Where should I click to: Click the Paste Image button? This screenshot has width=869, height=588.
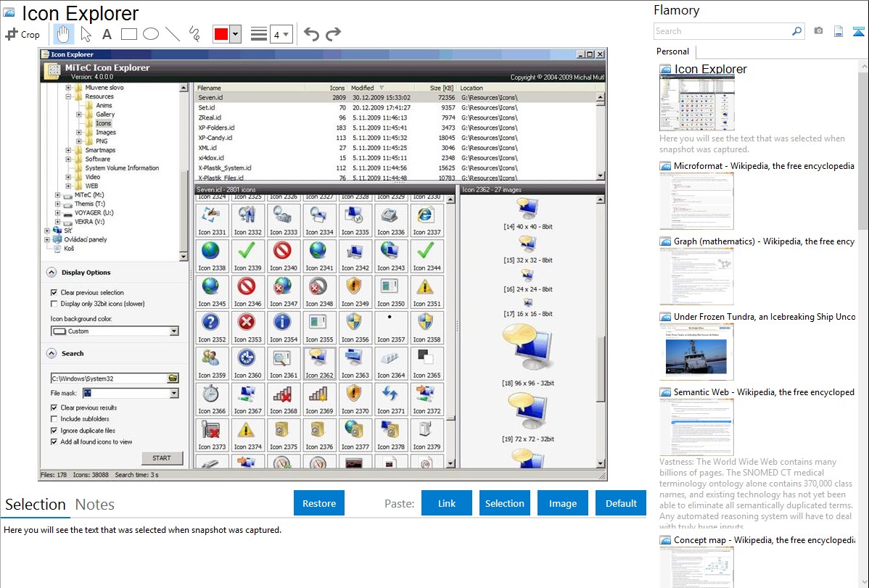pos(562,503)
